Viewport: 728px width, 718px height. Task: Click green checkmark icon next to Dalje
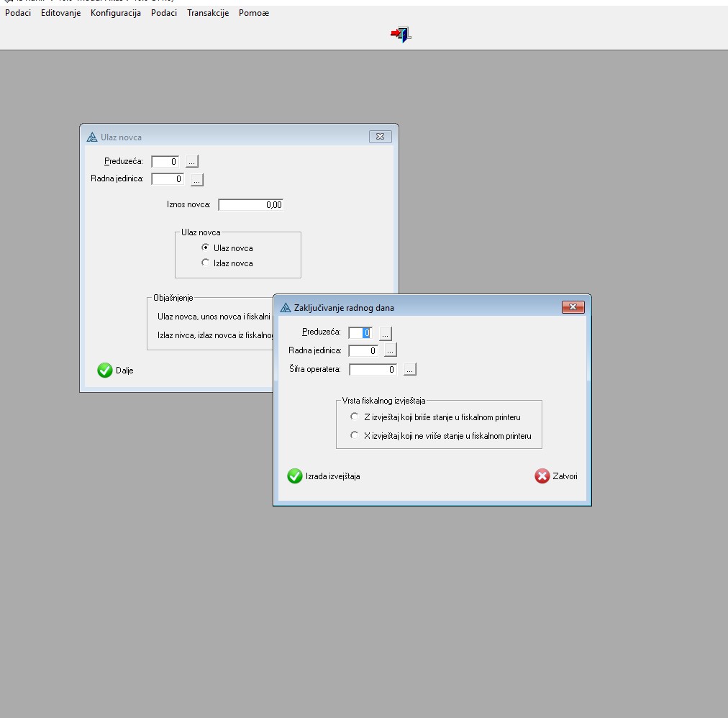(105, 371)
